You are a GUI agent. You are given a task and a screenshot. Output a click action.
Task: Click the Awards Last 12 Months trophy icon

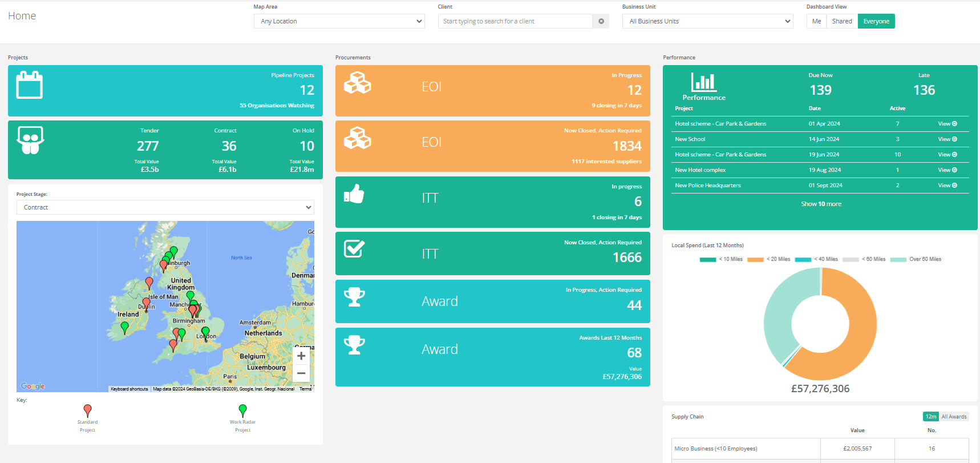coord(354,345)
